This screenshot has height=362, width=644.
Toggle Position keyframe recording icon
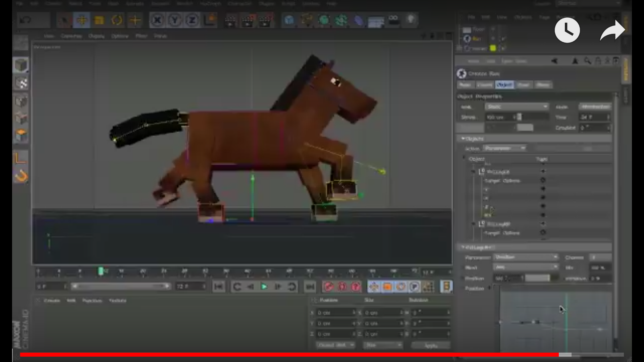[374, 287]
